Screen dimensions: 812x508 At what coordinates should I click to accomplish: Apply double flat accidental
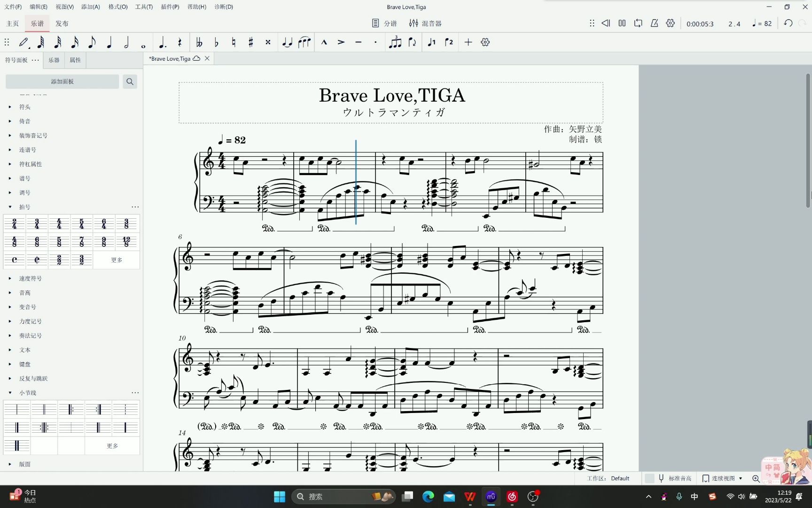pos(199,42)
